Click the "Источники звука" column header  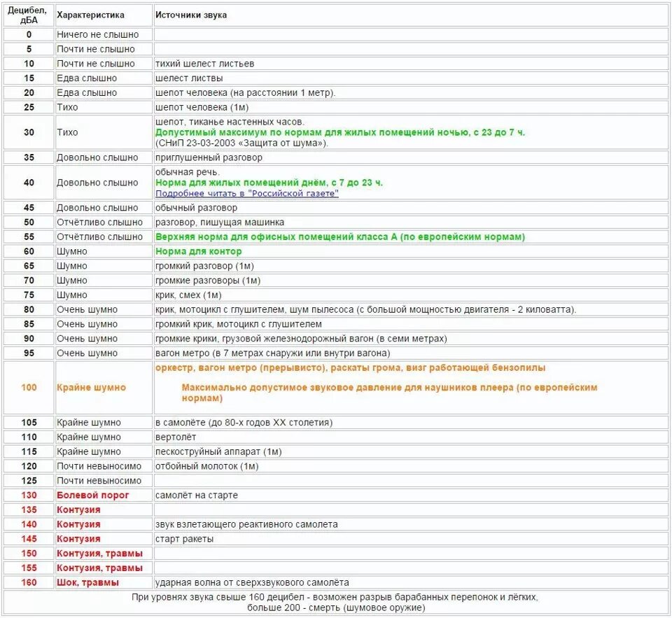click(x=411, y=15)
